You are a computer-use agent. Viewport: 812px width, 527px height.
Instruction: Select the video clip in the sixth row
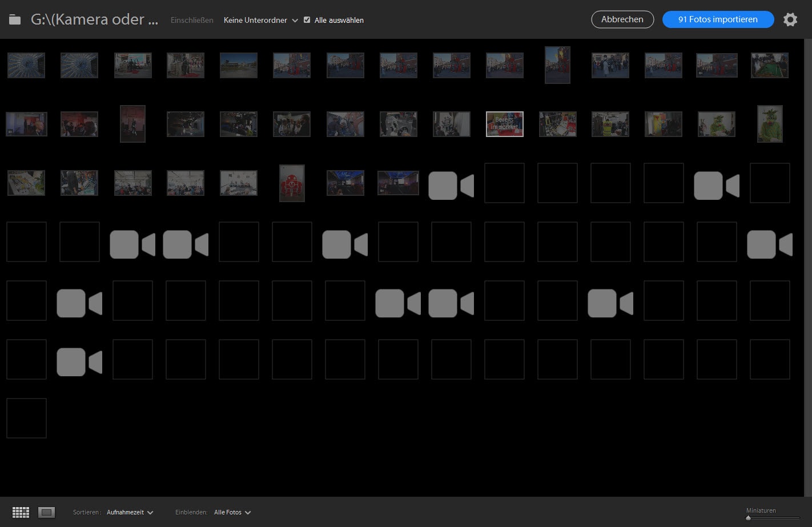click(x=79, y=362)
